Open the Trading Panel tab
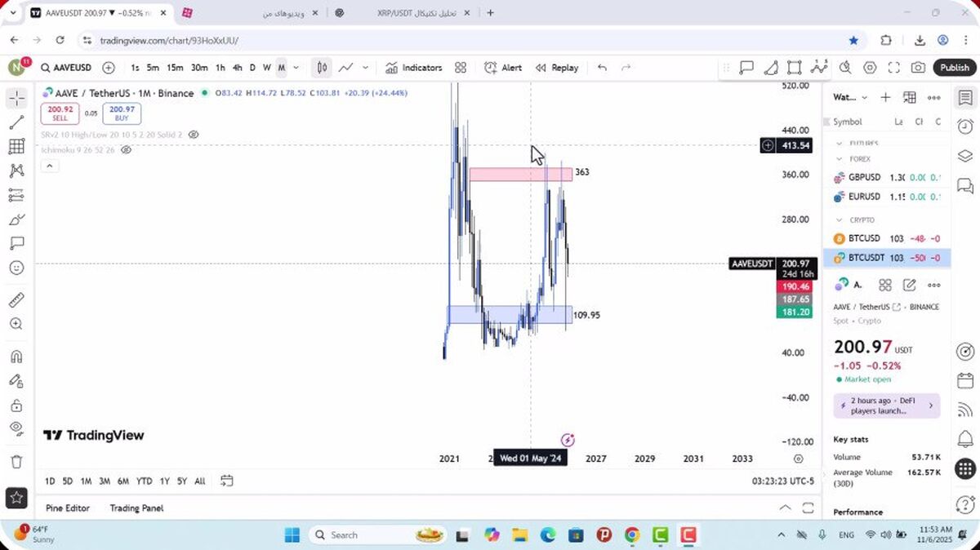The image size is (980, 550). [136, 508]
